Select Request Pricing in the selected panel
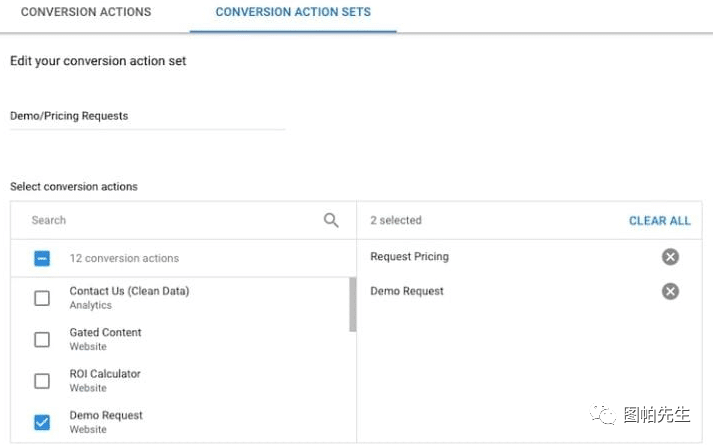Viewport: 713px width, 445px height. [409, 257]
